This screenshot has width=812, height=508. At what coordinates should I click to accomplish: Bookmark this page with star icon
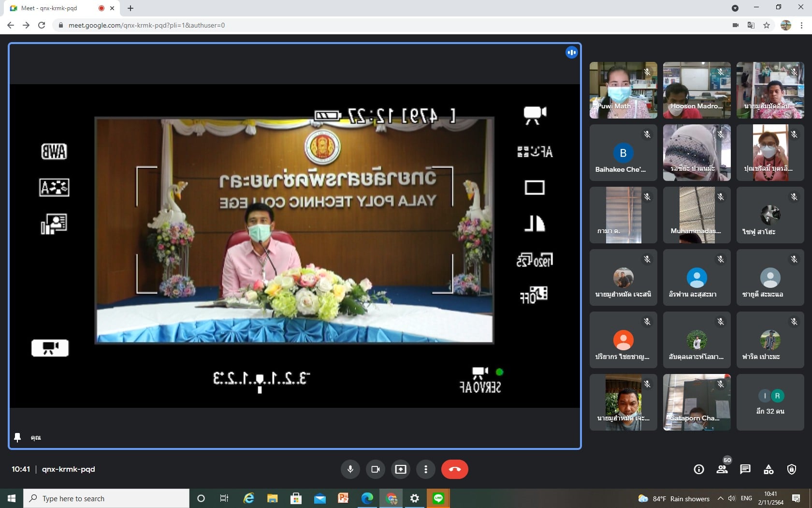(767, 25)
